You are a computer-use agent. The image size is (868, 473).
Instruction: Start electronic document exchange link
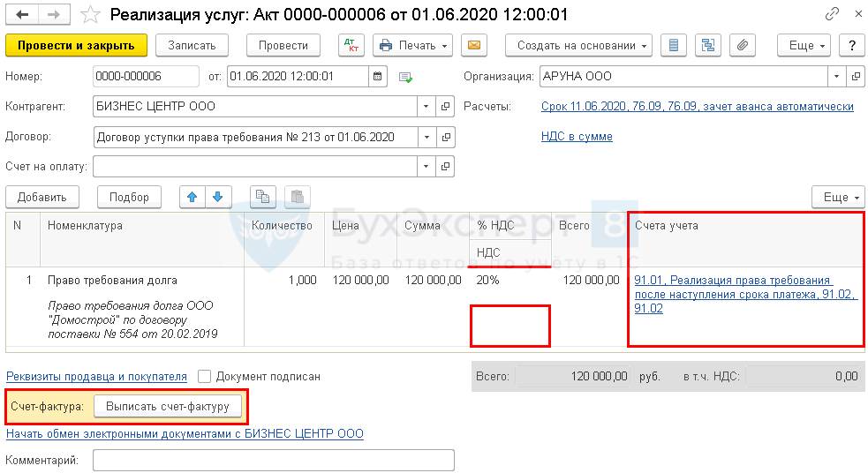(x=185, y=433)
